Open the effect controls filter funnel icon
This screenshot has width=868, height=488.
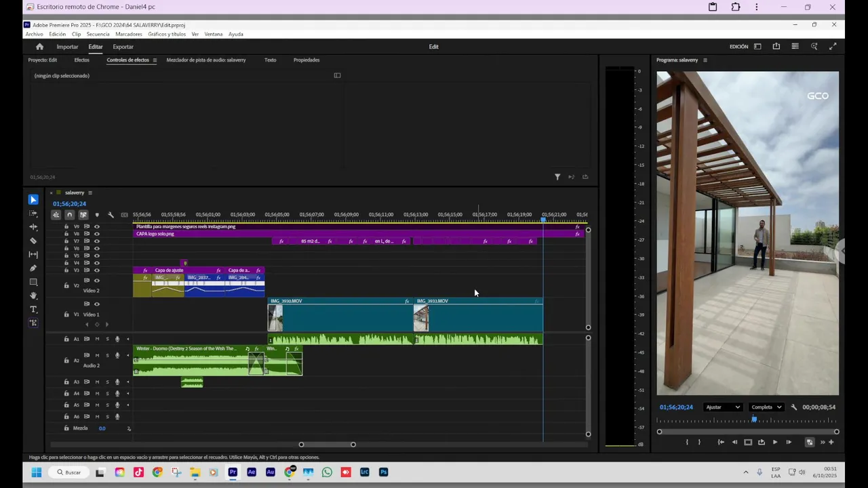[557, 177]
